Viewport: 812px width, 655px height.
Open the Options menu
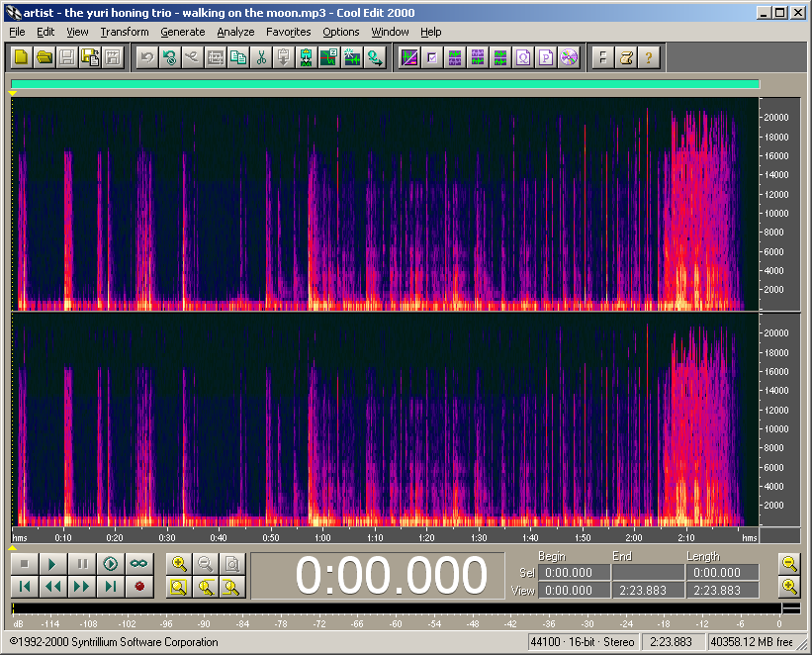[x=341, y=32]
